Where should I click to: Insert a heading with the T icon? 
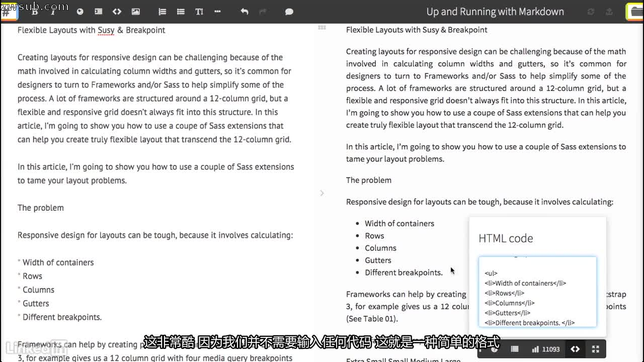[199, 12]
